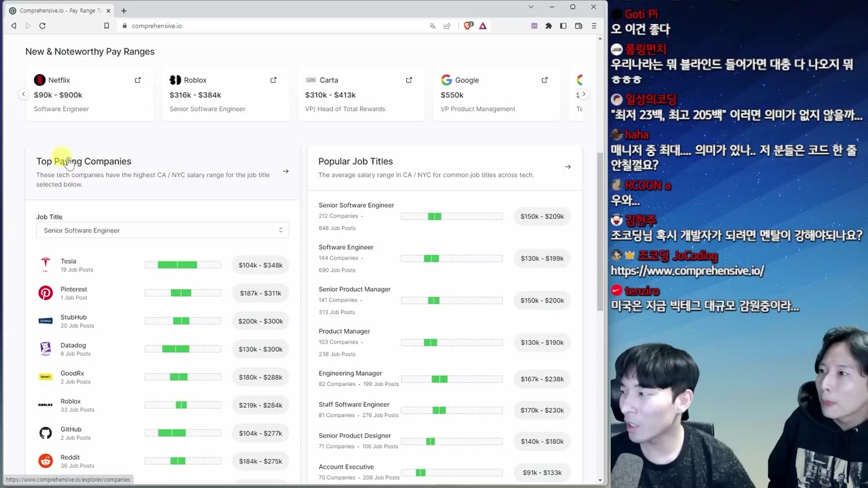Open Staff Software Engineer job title
The height and width of the screenshot is (488, 868).
point(445,410)
